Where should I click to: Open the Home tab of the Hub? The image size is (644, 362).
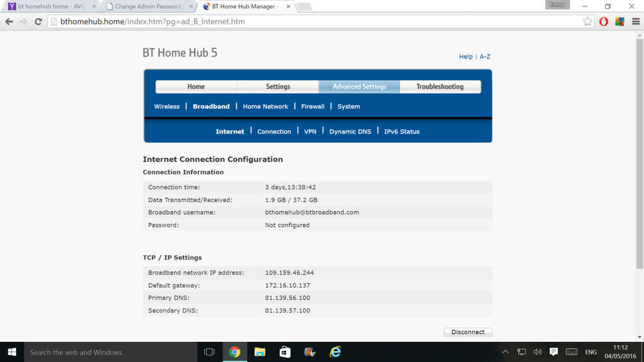click(196, 86)
